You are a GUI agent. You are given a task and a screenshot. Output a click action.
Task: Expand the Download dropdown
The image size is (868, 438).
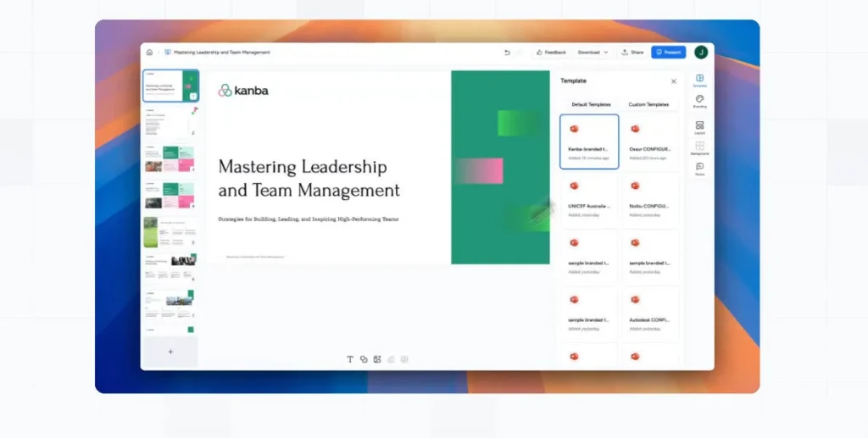click(593, 52)
